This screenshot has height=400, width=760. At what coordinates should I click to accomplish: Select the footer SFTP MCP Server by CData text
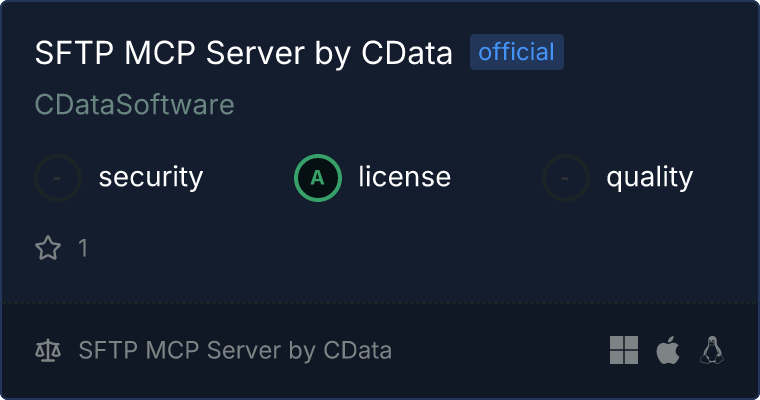point(235,351)
